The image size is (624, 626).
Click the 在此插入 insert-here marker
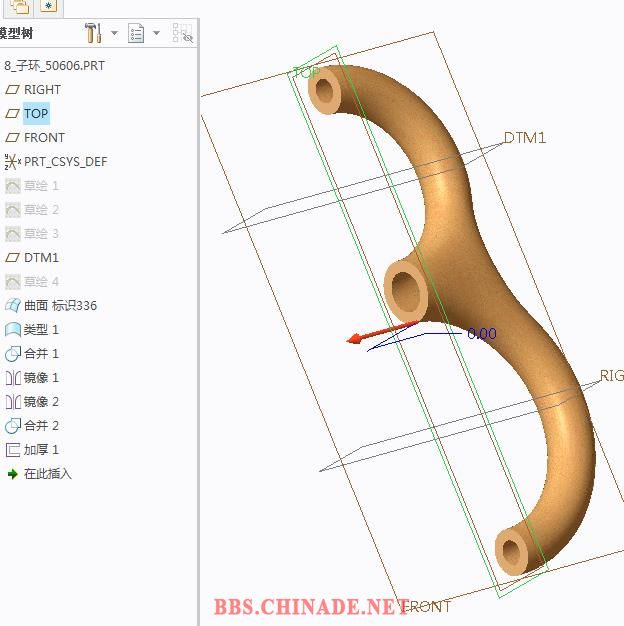tap(47, 473)
